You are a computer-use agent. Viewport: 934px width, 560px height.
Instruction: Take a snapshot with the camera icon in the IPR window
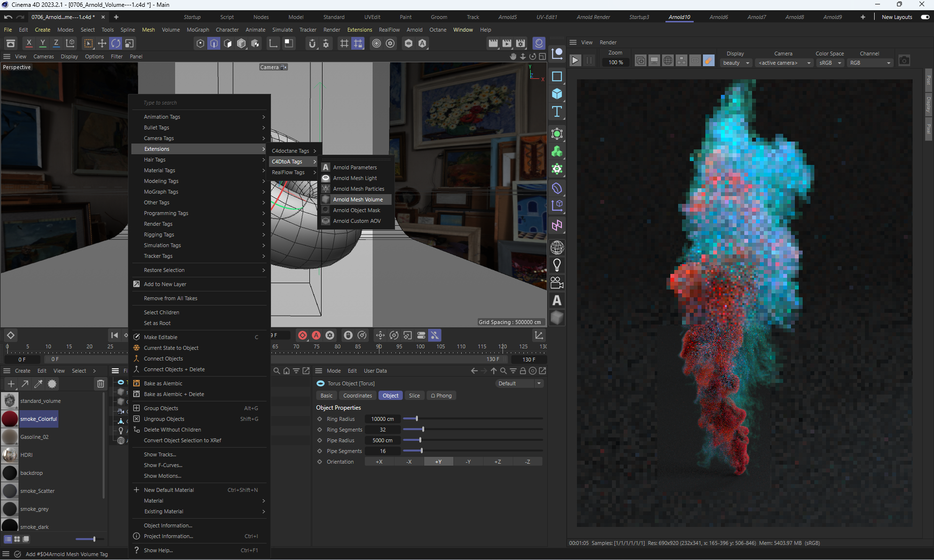[904, 61]
